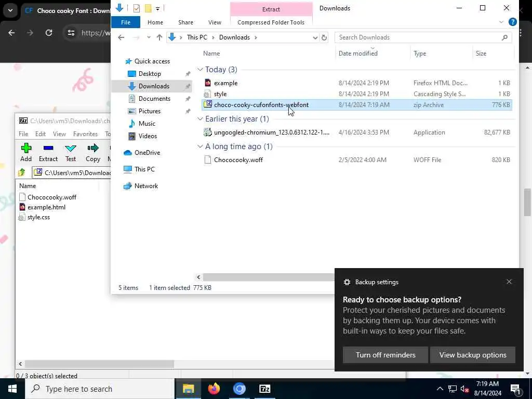Click the site settings icon in browser address bar

pyautogui.click(x=71, y=33)
